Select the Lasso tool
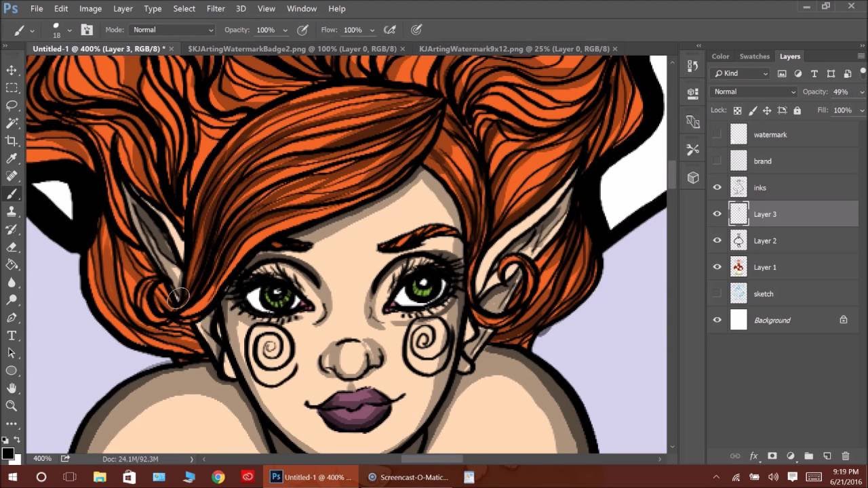 (12, 105)
